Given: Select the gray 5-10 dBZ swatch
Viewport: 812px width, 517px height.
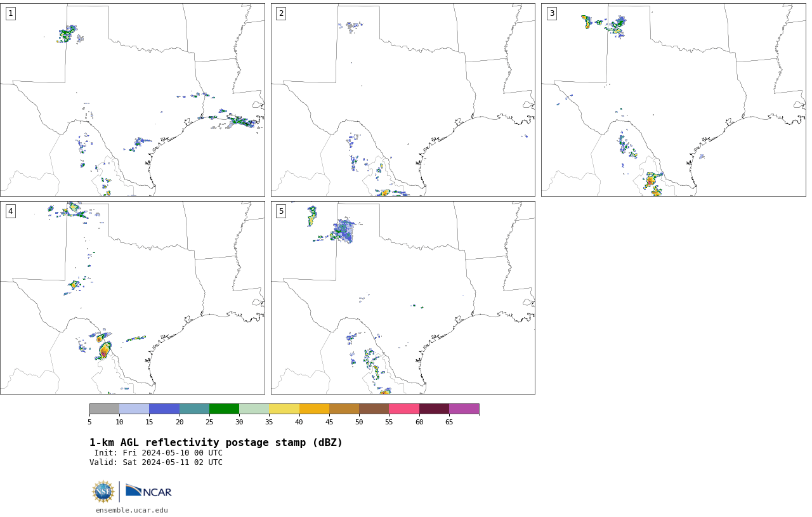Looking at the screenshot, I should (x=104, y=409).
